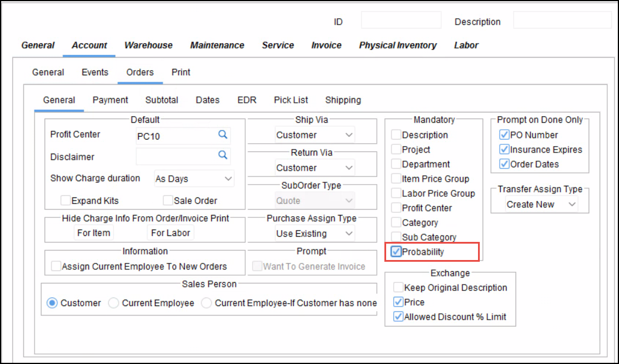This screenshot has width=619, height=364.
Task: Open the Purchase Assign Type dropdown
Action: point(315,234)
